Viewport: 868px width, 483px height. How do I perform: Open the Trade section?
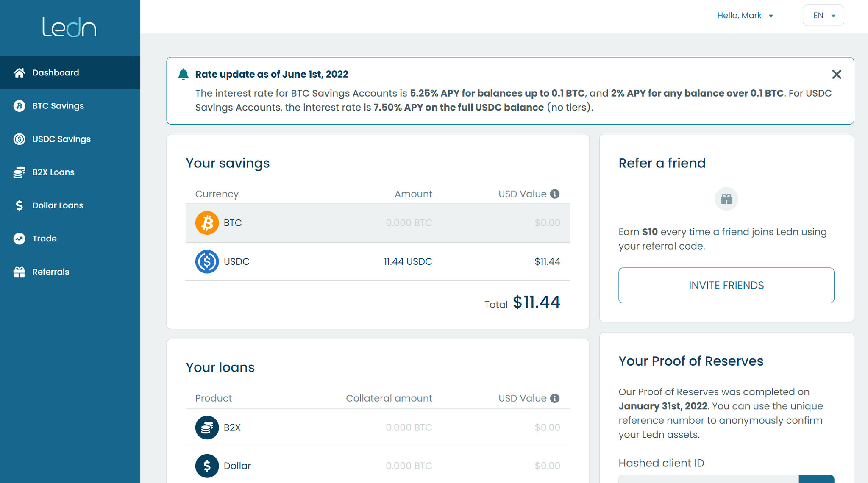pyautogui.click(x=44, y=239)
